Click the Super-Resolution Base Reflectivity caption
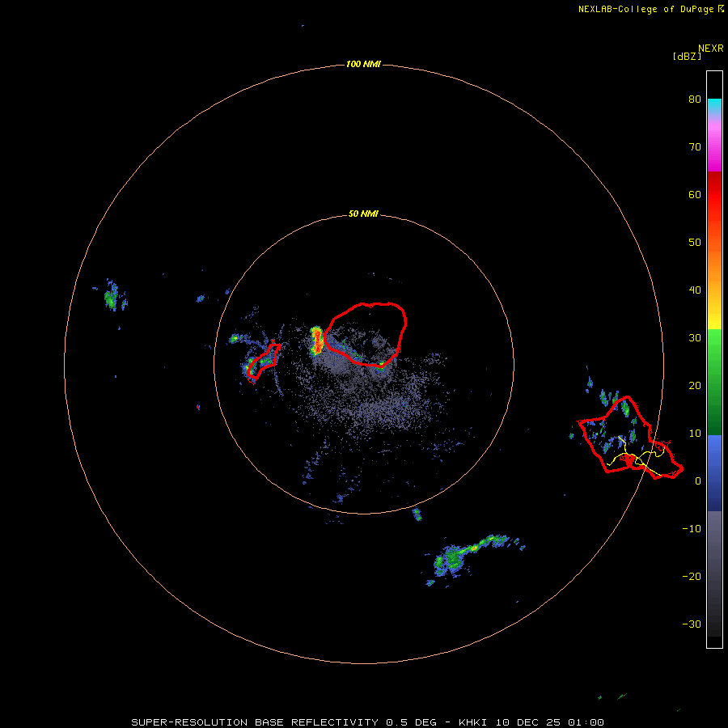 coord(367,722)
